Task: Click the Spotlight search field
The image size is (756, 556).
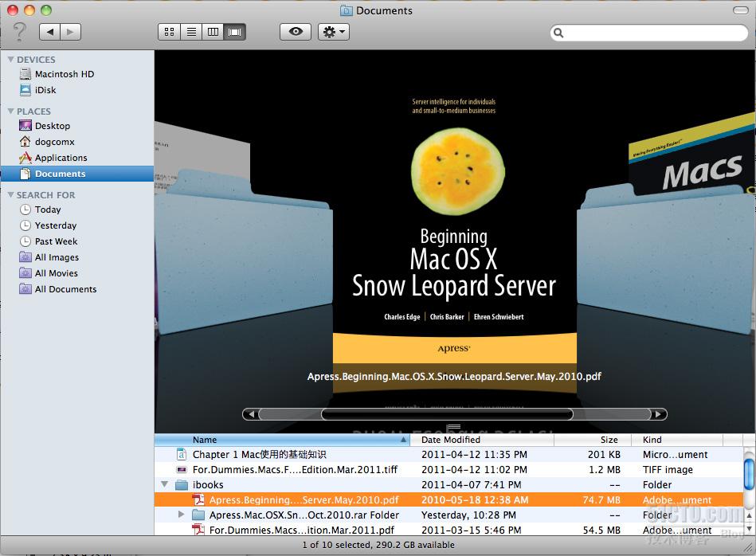Action: pyautogui.click(x=649, y=33)
